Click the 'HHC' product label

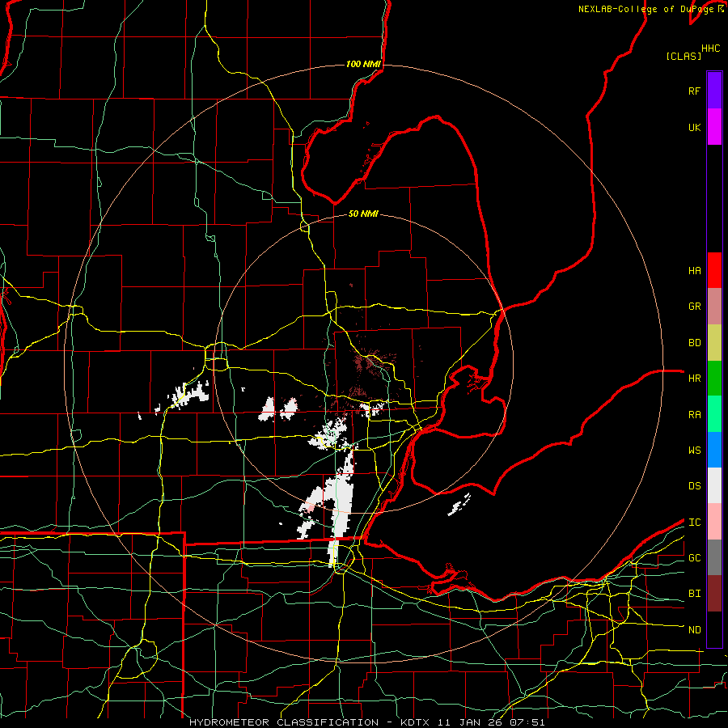click(710, 49)
